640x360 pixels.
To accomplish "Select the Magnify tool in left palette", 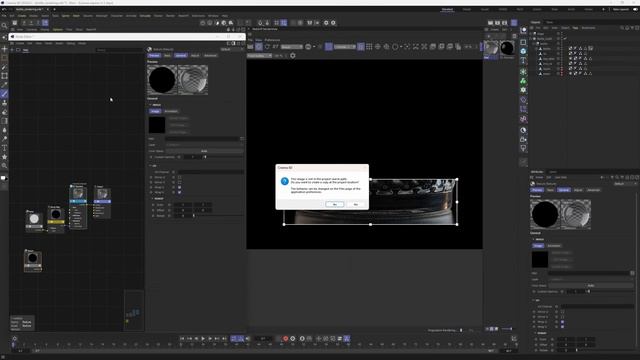I will click(4, 166).
